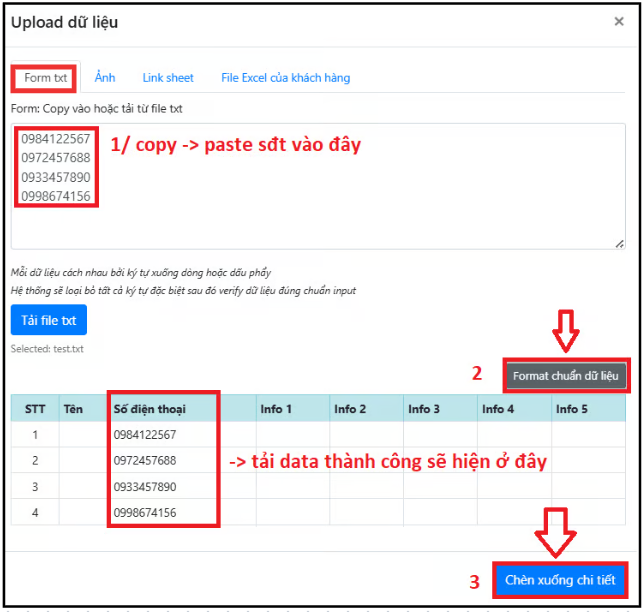The image size is (644, 612).
Task: Open the Link sheet tab
Action: [x=168, y=78]
